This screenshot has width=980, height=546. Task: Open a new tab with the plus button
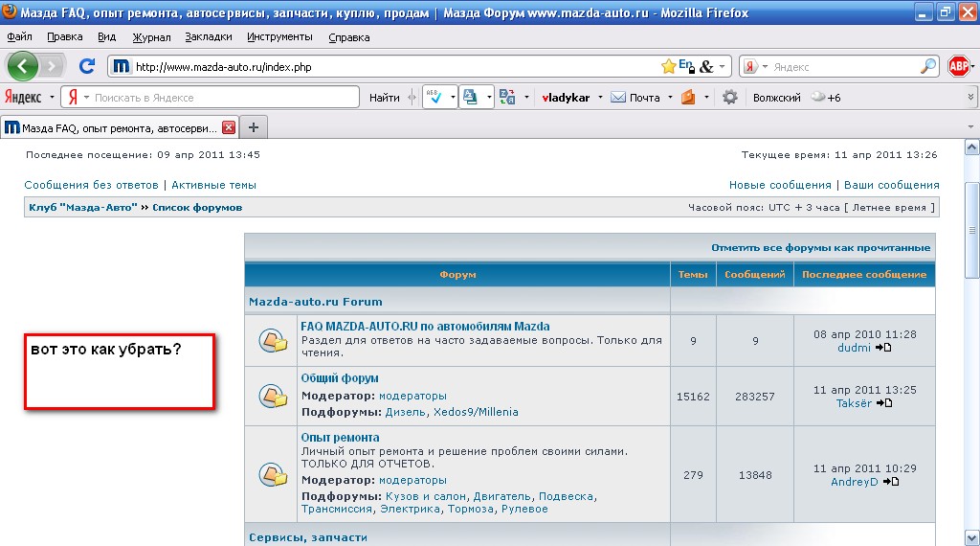click(x=254, y=127)
